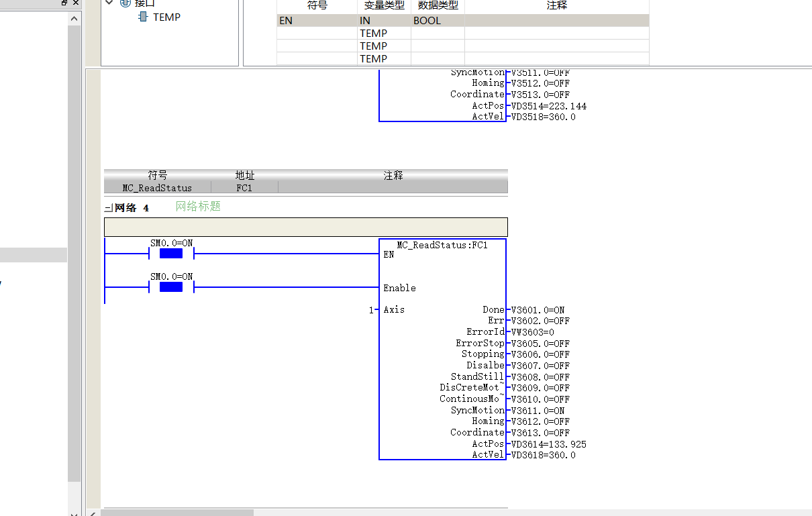Collapse network 4 with the minus box
Screen dimensions: 812x516
pos(108,209)
